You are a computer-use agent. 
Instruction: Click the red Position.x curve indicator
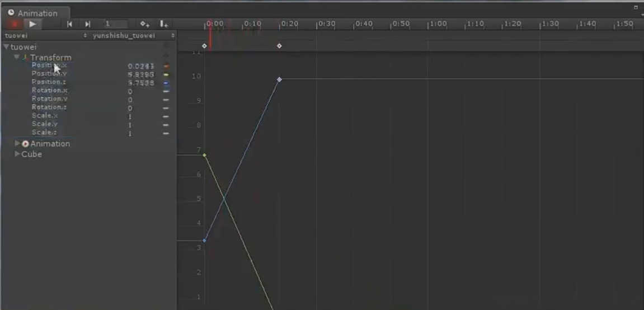point(166,66)
